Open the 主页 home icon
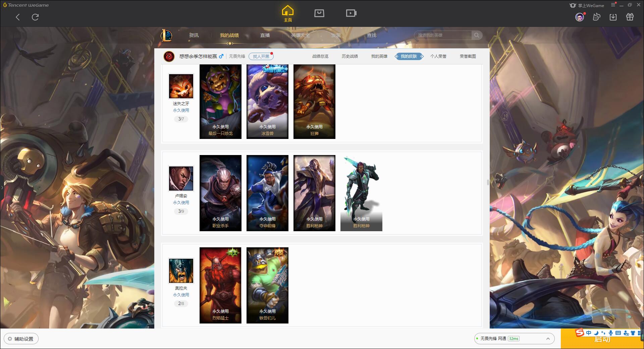This screenshot has width=644, height=349. pyautogui.click(x=288, y=14)
